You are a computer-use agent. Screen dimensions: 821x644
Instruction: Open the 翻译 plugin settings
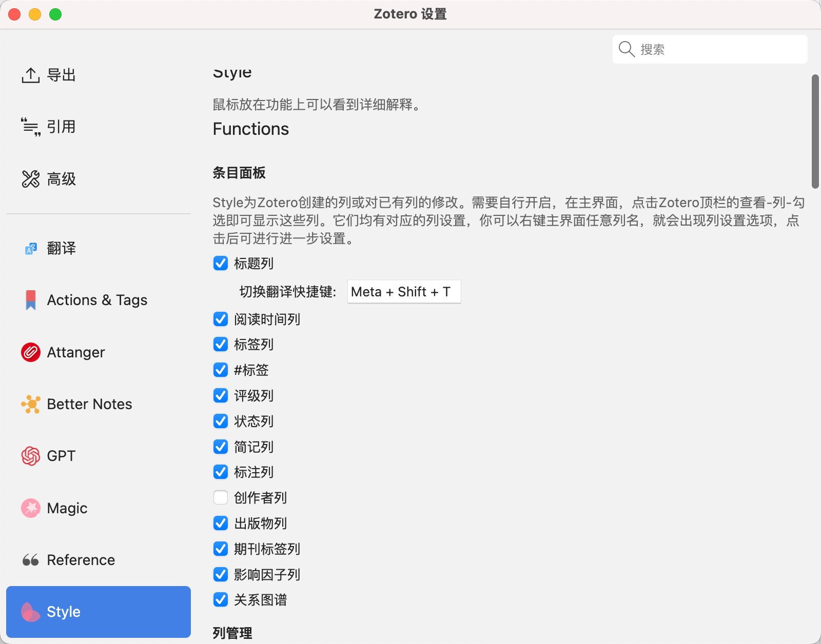tap(99, 249)
